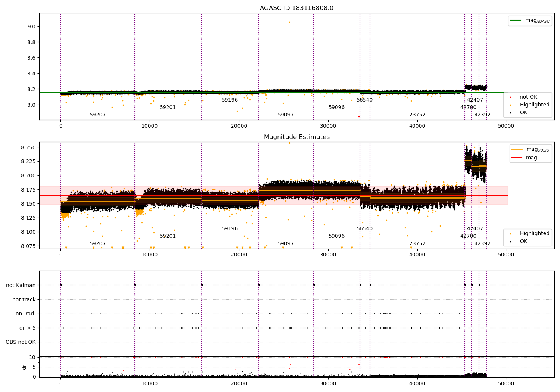Select the 23752 observation label in top plot

(417, 115)
